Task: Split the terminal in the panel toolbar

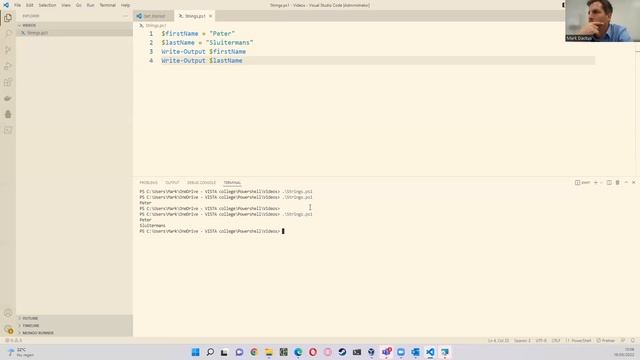Action: (x=609, y=182)
